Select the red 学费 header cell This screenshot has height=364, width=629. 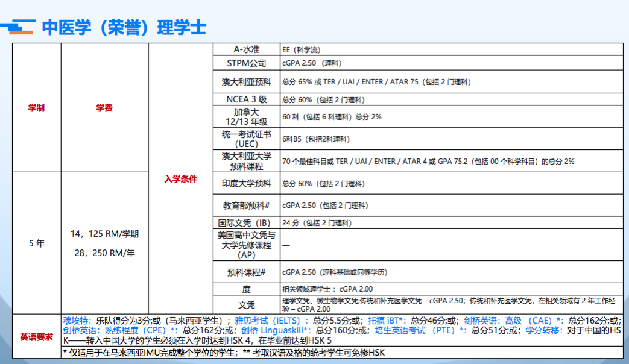click(104, 108)
